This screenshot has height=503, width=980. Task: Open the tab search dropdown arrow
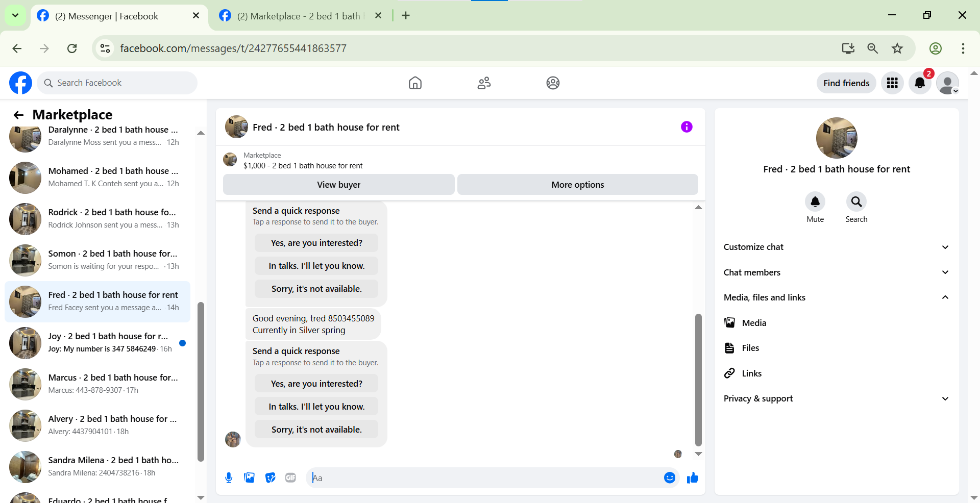pos(15,15)
